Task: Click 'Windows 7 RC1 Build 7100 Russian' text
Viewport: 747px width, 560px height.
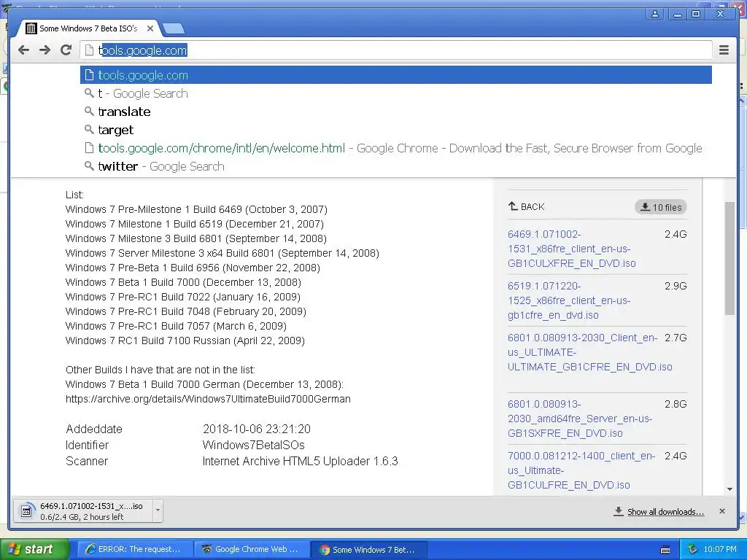Action: click(x=185, y=341)
